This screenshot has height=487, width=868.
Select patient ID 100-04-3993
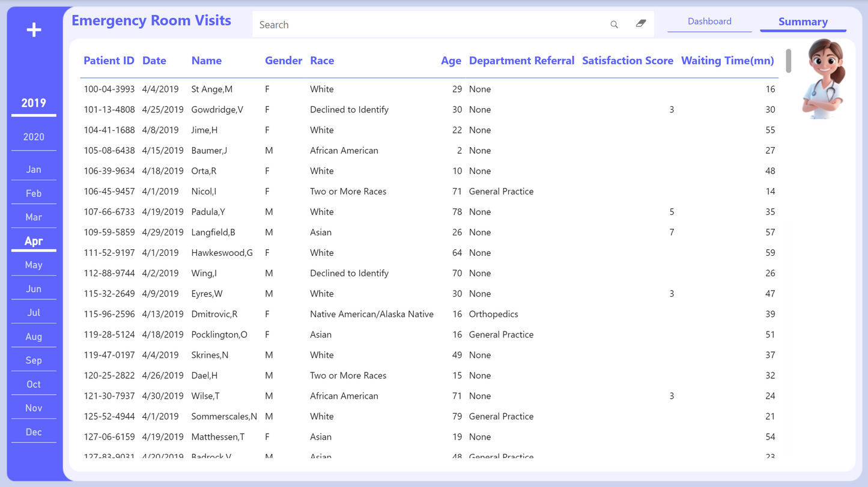coord(109,89)
